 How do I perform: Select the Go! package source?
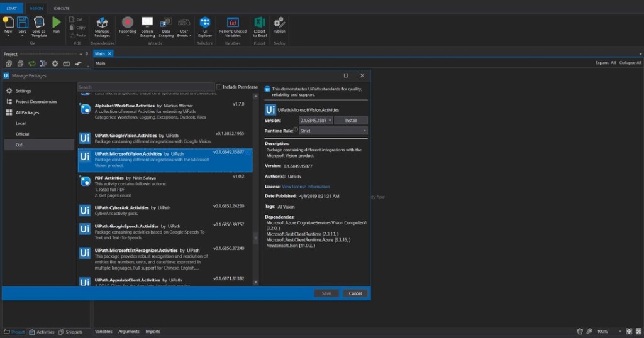pyautogui.click(x=39, y=144)
